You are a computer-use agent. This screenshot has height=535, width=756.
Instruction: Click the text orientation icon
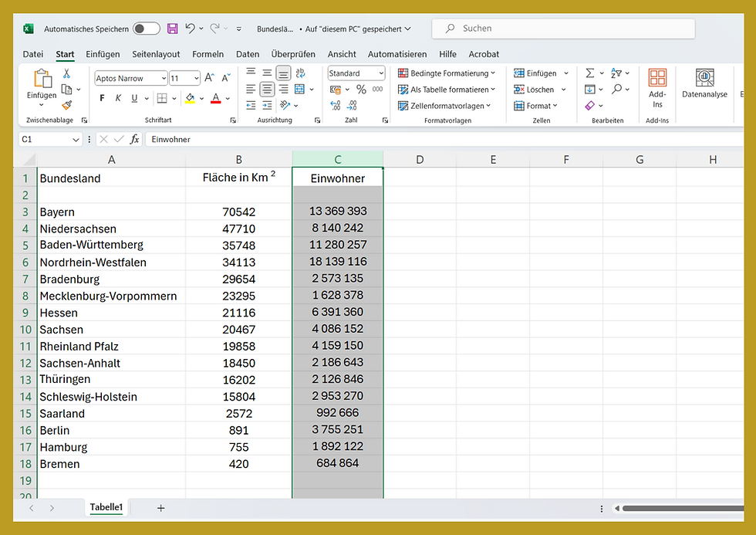(285, 105)
